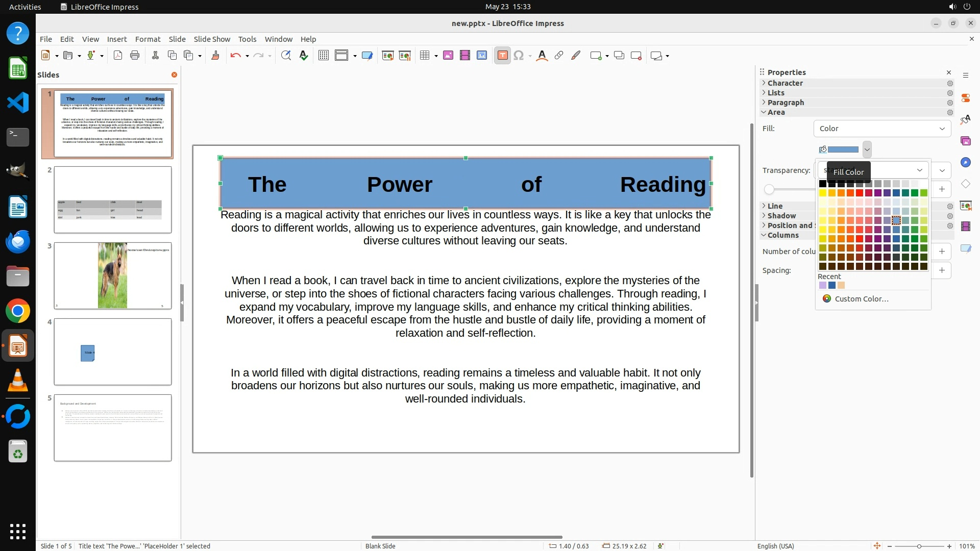Click the Insert Fontwork Text icon

(x=542, y=56)
